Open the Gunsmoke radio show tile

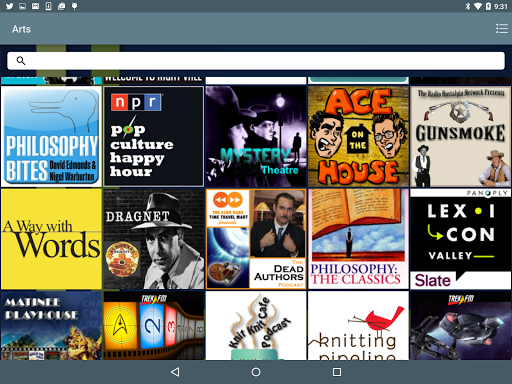point(461,136)
